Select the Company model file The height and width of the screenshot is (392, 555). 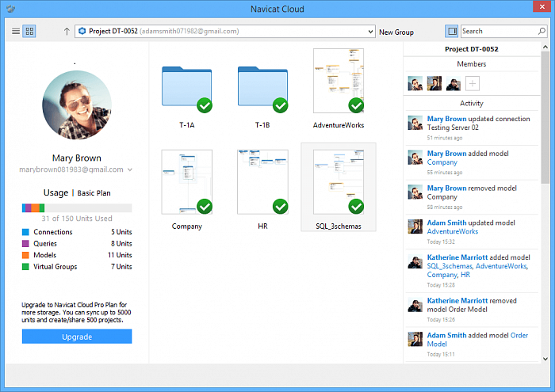[187, 182]
